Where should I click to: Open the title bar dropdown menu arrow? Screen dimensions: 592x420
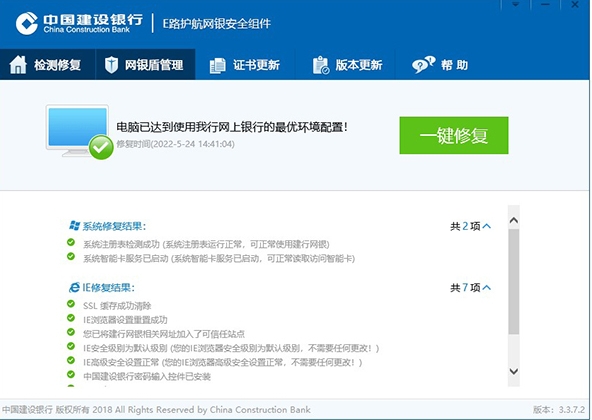point(515,5)
